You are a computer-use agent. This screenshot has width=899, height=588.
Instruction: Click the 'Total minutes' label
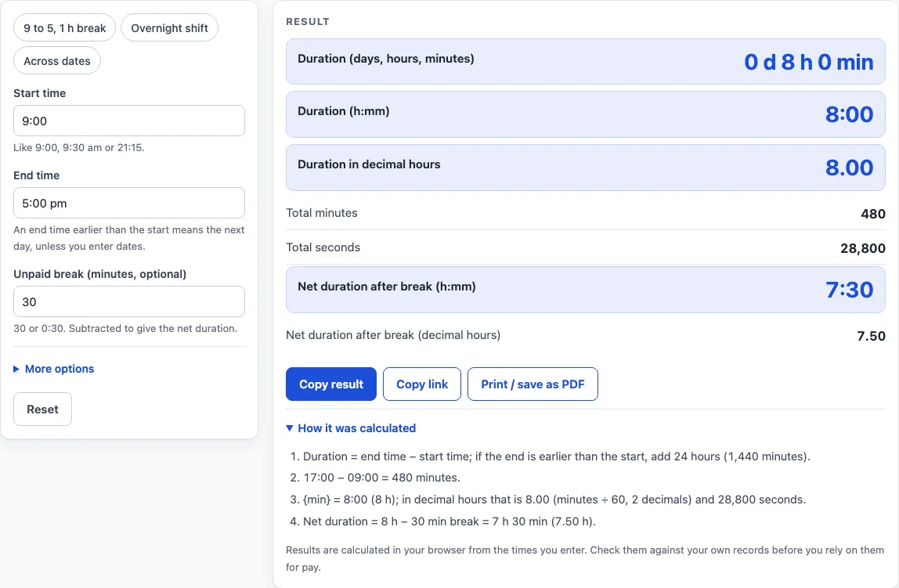[x=322, y=213]
